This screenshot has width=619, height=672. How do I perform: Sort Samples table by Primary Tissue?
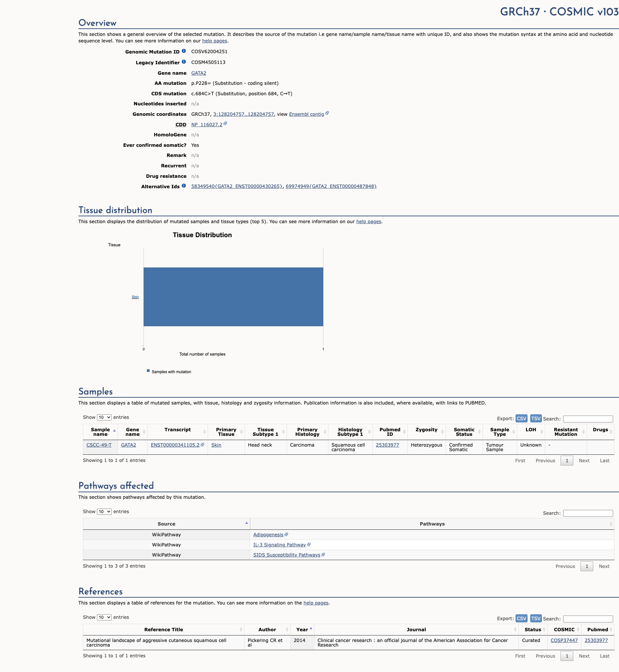click(x=226, y=432)
